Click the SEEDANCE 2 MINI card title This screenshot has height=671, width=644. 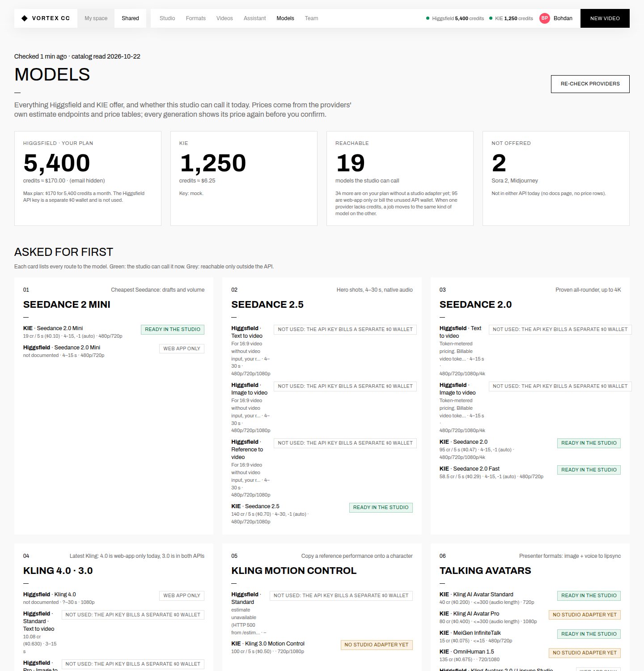coord(67,305)
